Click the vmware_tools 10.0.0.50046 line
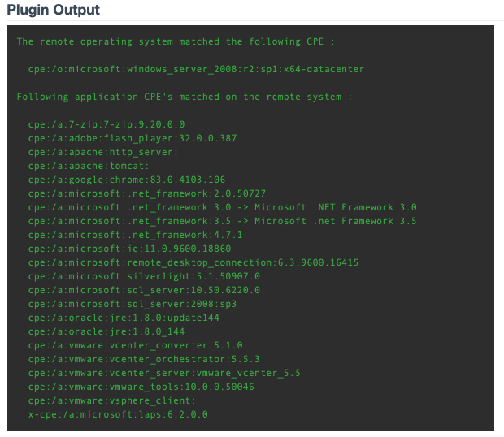 tap(141, 387)
